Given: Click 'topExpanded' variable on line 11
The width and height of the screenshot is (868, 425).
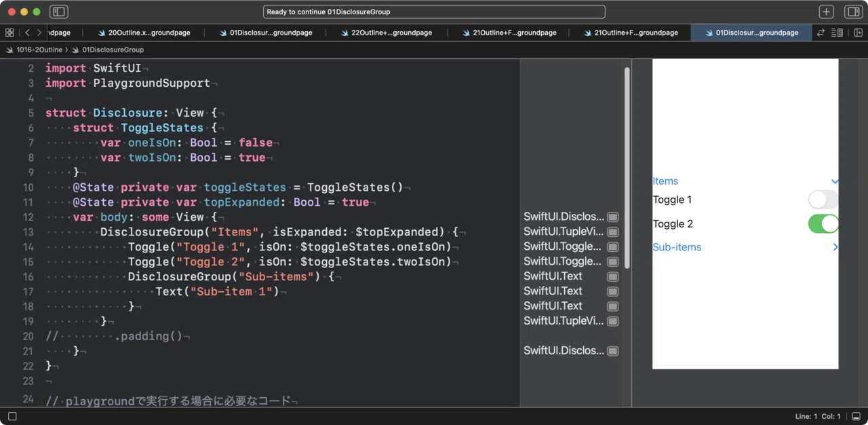Looking at the screenshot, I should click(x=241, y=202).
